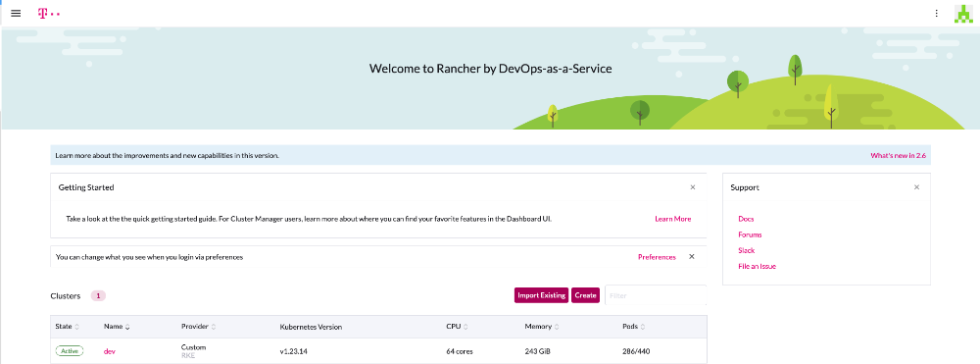Screen dimensions: 980x364
Task: Open the Slack support link
Action: click(x=746, y=250)
